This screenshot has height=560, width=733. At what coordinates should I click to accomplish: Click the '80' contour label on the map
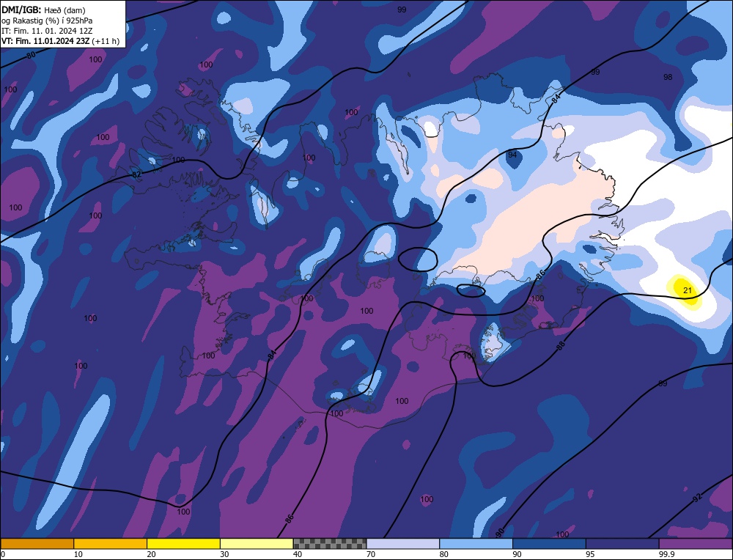click(x=31, y=55)
